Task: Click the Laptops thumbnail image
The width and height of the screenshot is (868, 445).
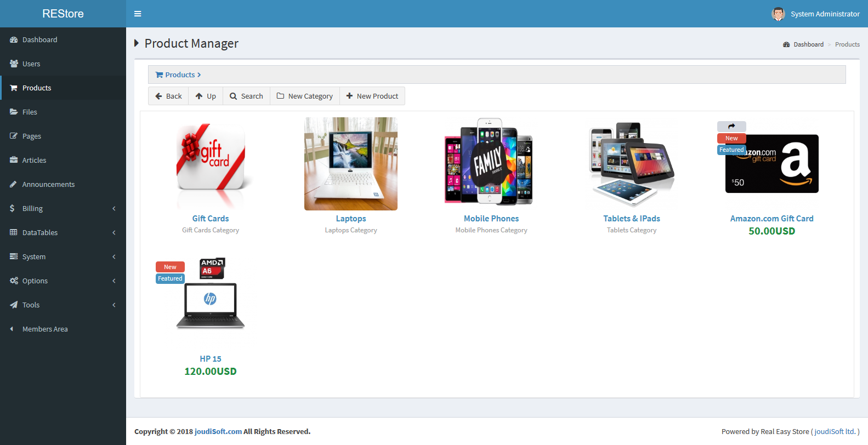Action: [x=351, y=164]
